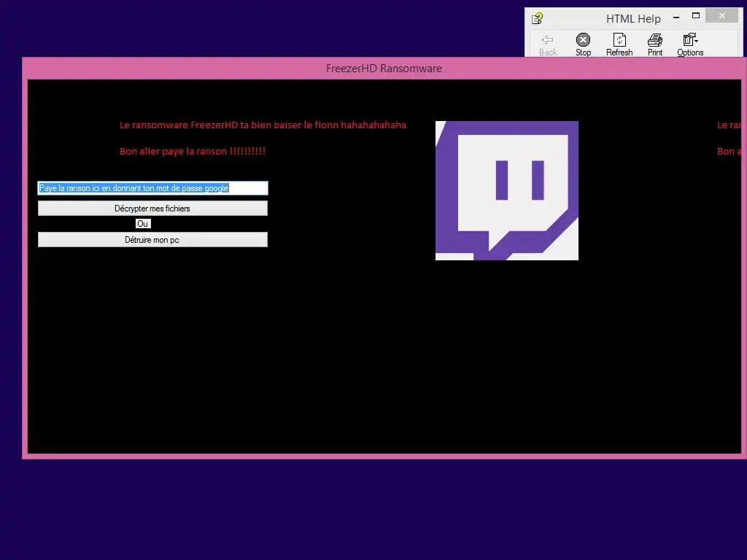Click the Google password input field

(x=153, y=188)
